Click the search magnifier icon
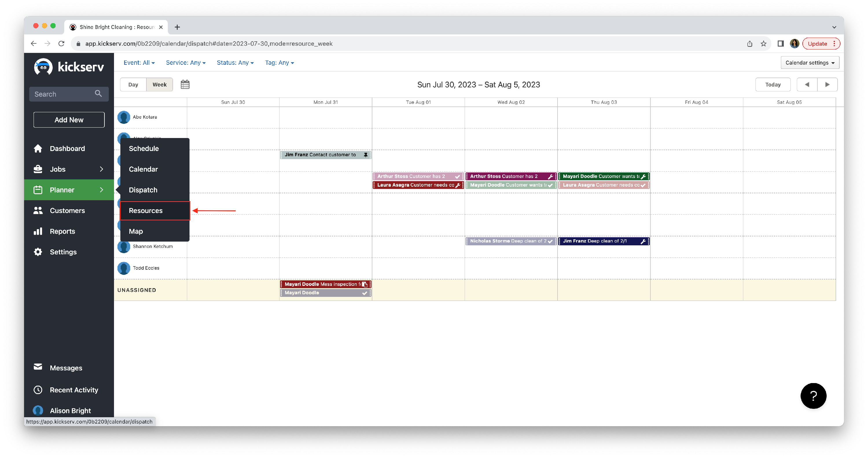 click(x=98, y=94)
